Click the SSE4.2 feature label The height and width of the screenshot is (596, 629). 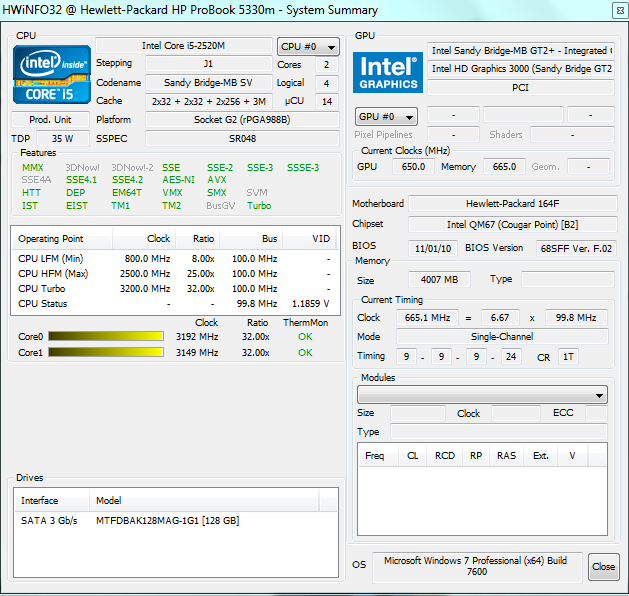pyautogui.click(x=128, y=180)
